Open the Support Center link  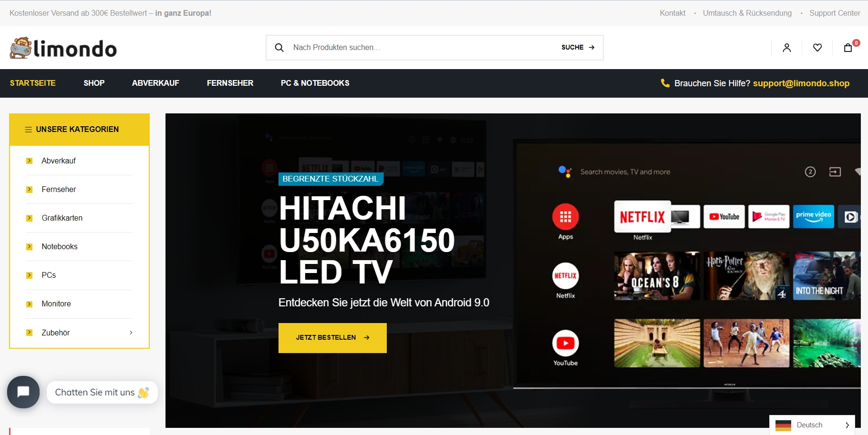coord(835,13)
